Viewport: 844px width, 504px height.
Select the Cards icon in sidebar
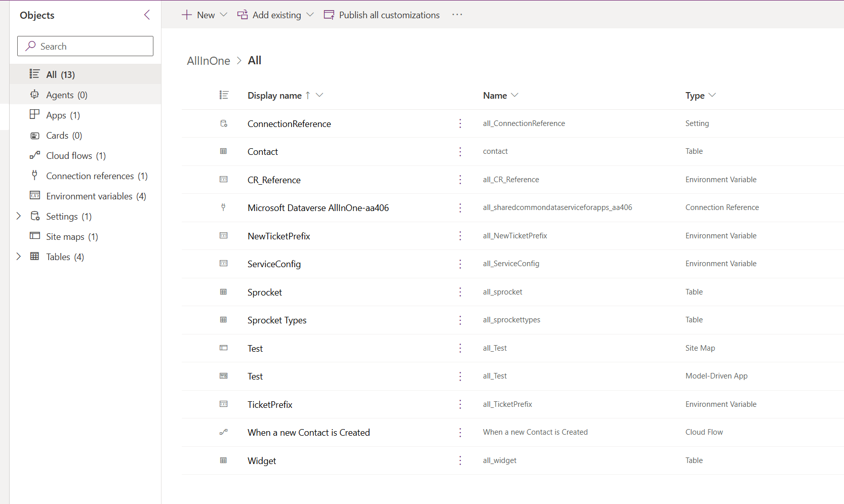pos(34,135)
